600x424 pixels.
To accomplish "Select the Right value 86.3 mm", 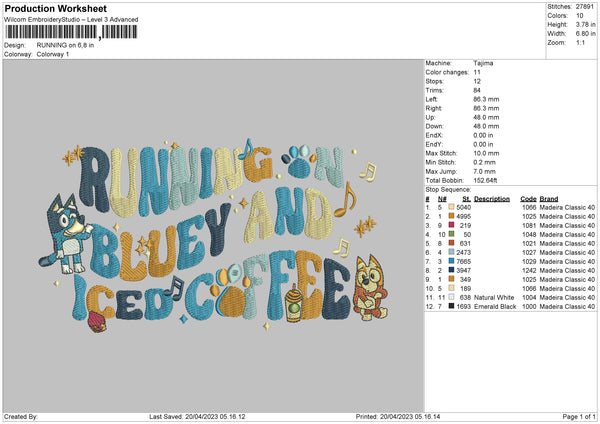I will pos(486,108).
